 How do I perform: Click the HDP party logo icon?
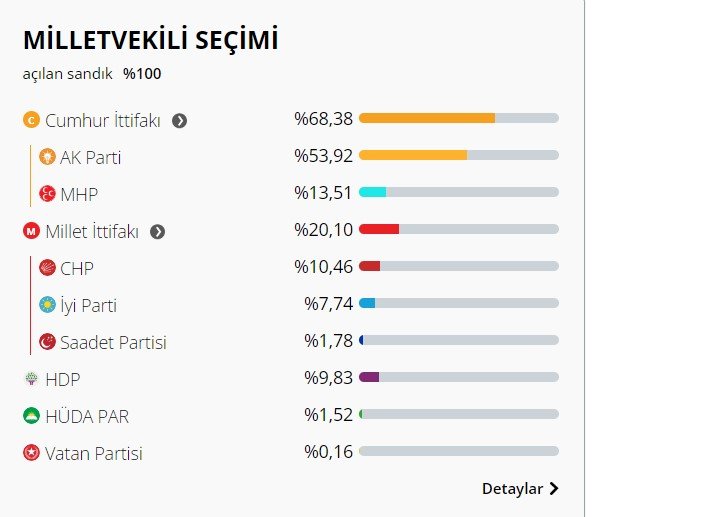(31, 379)
